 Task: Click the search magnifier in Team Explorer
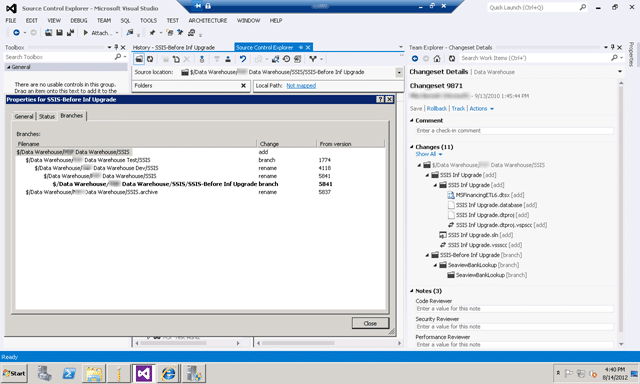click(614, 58)
